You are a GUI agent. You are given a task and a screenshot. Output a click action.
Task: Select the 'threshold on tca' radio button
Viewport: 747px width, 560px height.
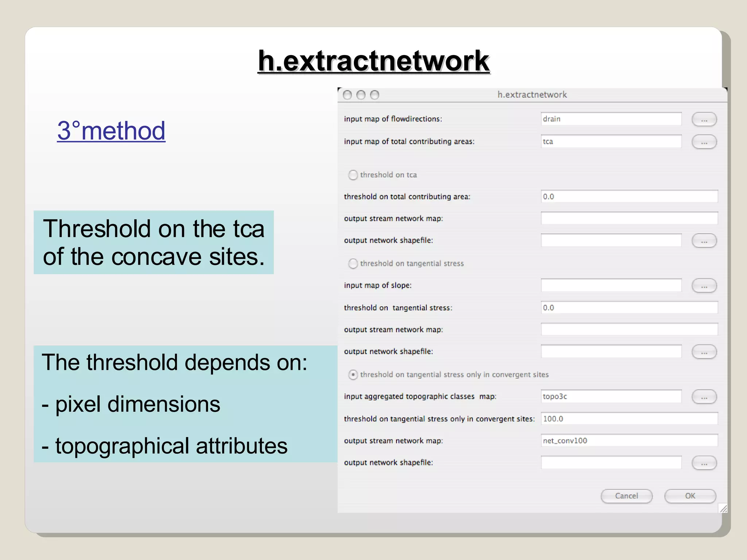(353, 175)
